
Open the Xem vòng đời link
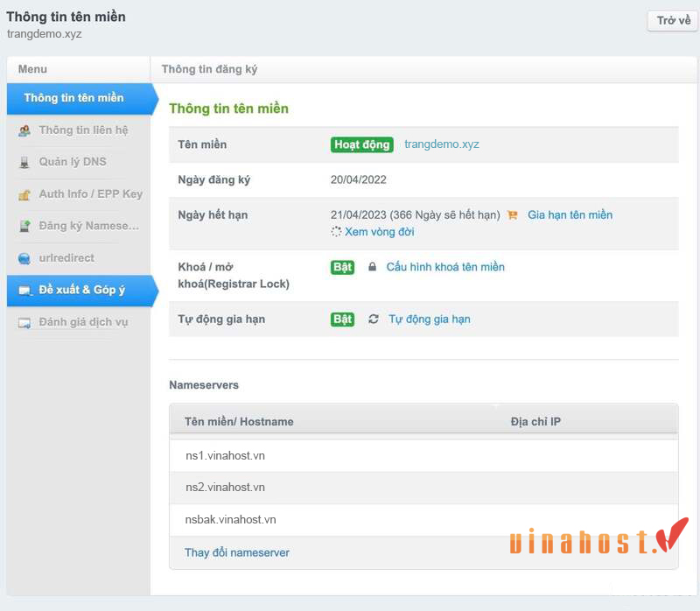pyautogui.click(x=380, y=232)
